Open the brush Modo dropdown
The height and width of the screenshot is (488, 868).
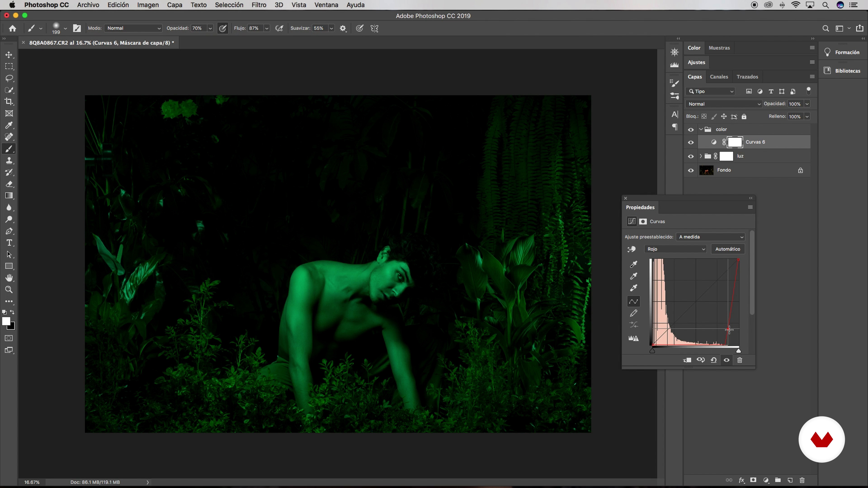coord(133,28)
